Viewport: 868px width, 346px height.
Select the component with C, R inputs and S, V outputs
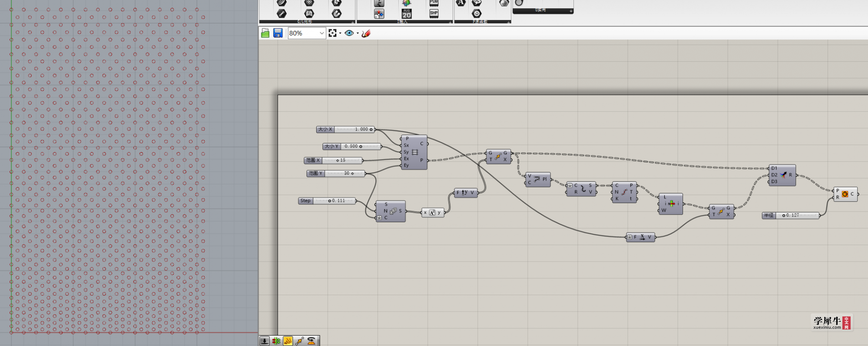(581, 189)
